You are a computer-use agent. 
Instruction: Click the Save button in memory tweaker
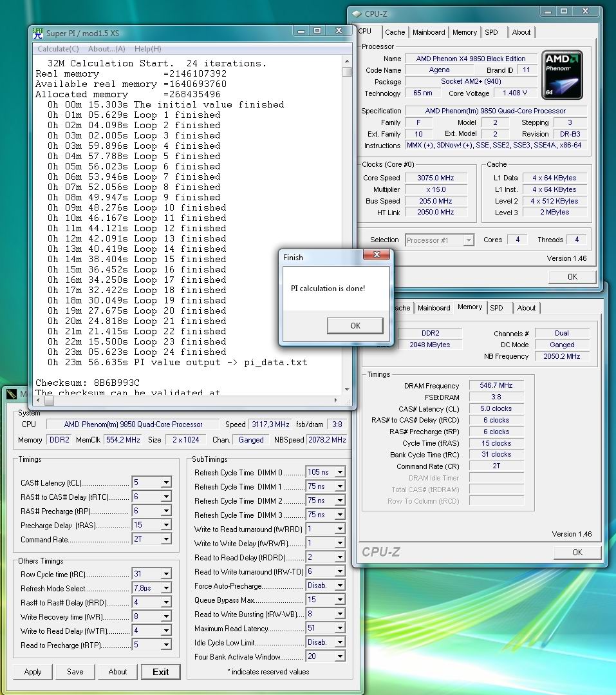pyautogui.click(x=75, y=672)
